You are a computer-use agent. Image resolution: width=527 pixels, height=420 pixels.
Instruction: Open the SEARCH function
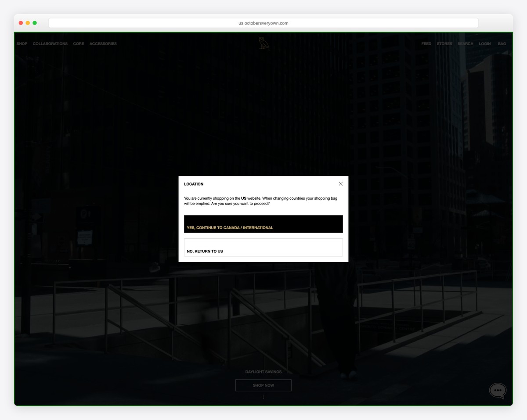pyautogui.click(x=465, y=43)
